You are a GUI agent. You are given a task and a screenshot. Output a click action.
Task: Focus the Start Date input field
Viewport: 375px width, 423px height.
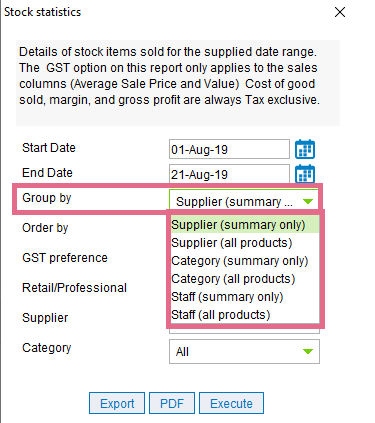pyautogui.click(x=229, y=149)
